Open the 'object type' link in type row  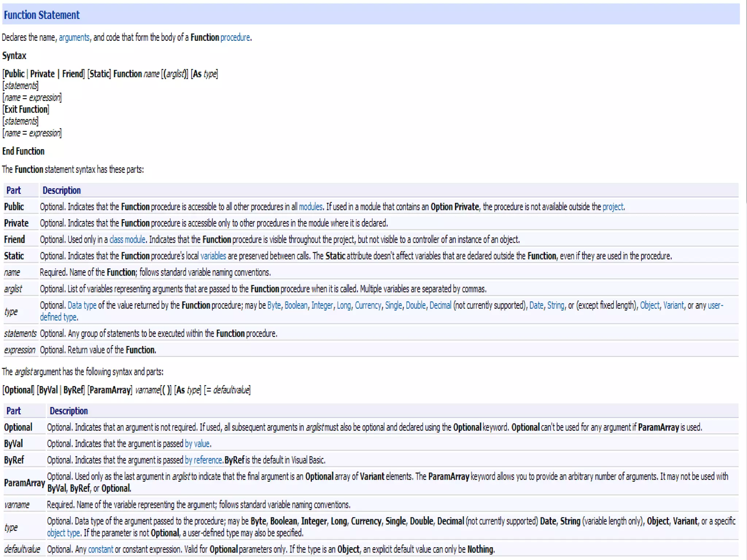(63, 533)
